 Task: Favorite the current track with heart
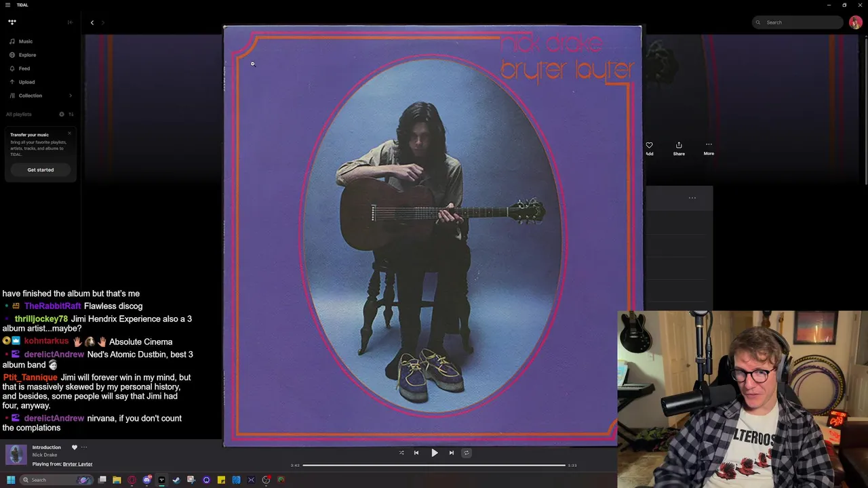click(x=75, y=447)
